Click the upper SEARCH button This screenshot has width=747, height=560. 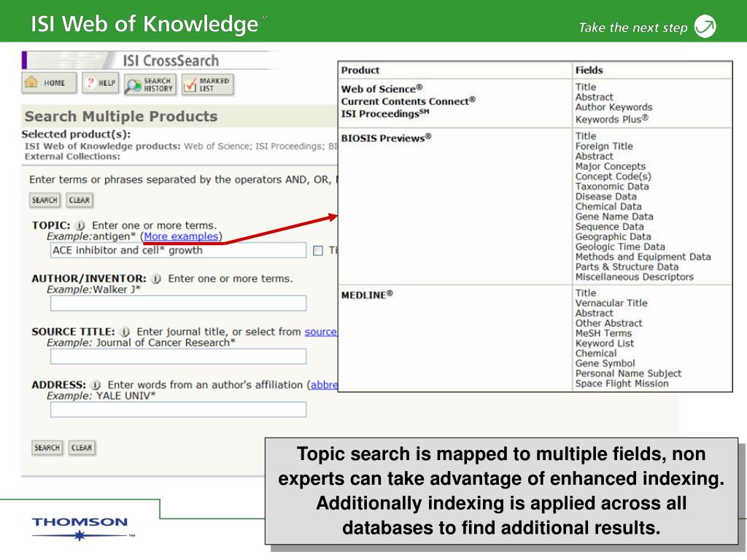pyautogui.click(x=44, y=200)
